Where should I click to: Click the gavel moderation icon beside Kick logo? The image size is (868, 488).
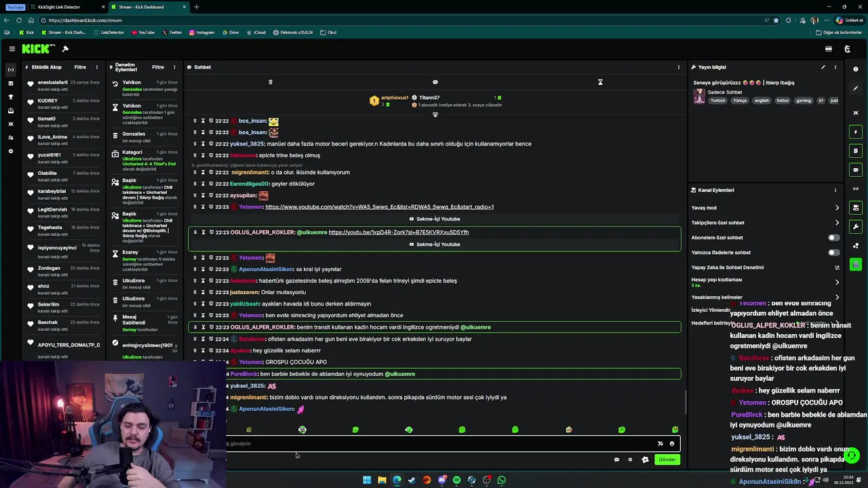[x=65, y=49]
